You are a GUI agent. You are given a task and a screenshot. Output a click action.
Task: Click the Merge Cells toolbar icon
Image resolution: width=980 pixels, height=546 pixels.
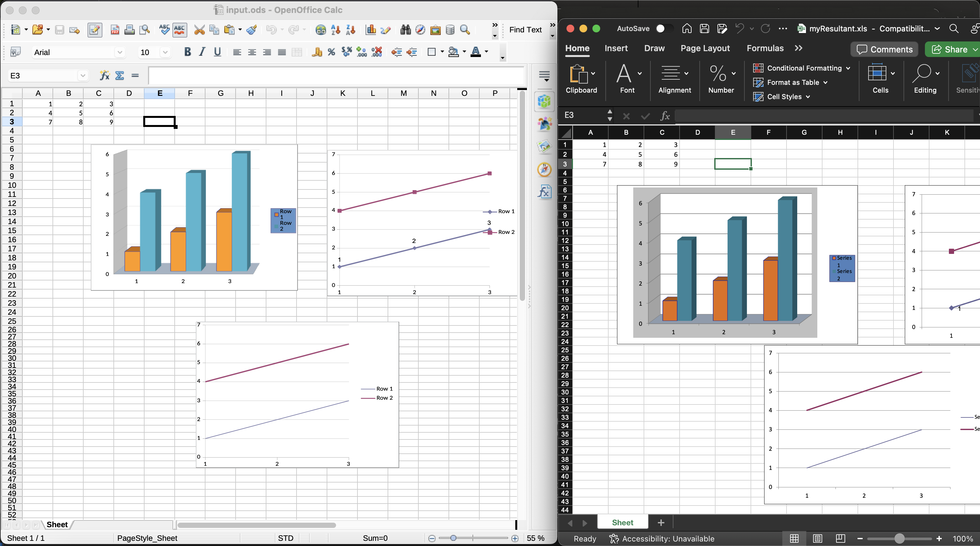(296, 52)
